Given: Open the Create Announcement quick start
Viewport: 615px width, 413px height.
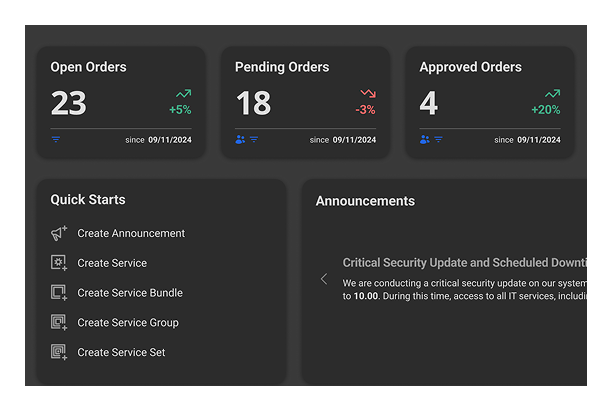Looking at the screenshot, I should pos(131,233).
